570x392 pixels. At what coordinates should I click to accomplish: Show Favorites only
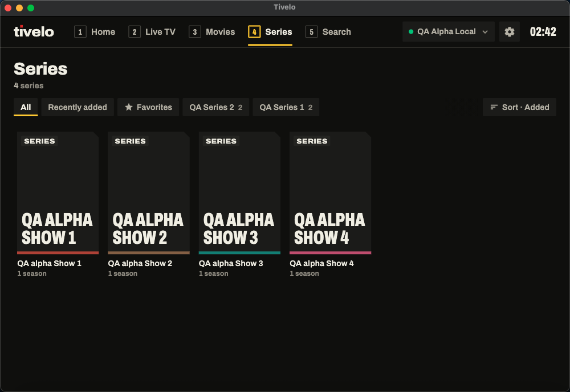148,107
